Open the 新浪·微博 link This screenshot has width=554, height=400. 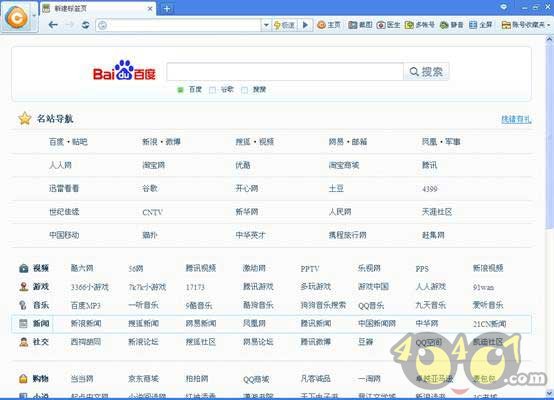click(x=161, y=142)
